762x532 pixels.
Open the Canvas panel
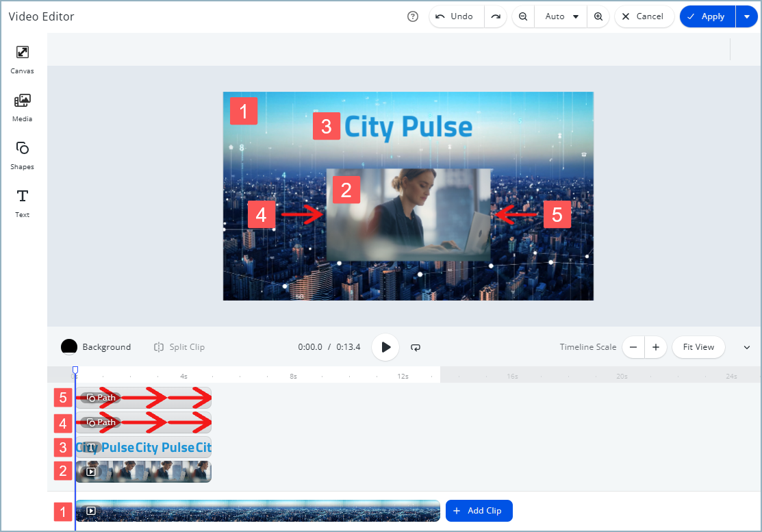click(x=22, y=59)
